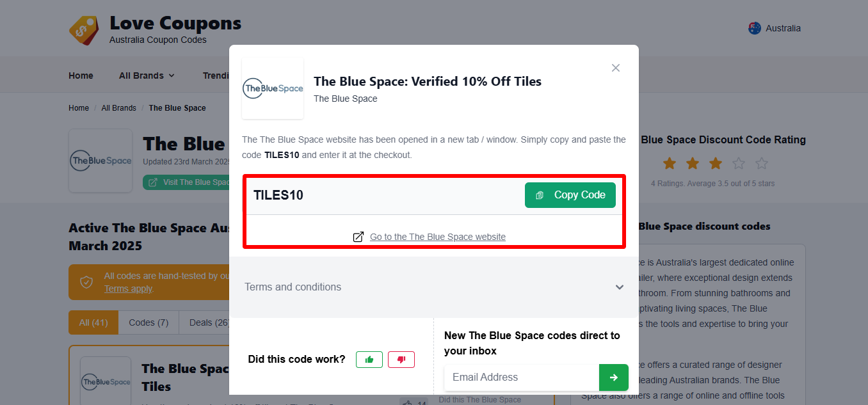Click the Love Coupons tag logo
The height and width of the screenshot is (405, 868).
84,28
